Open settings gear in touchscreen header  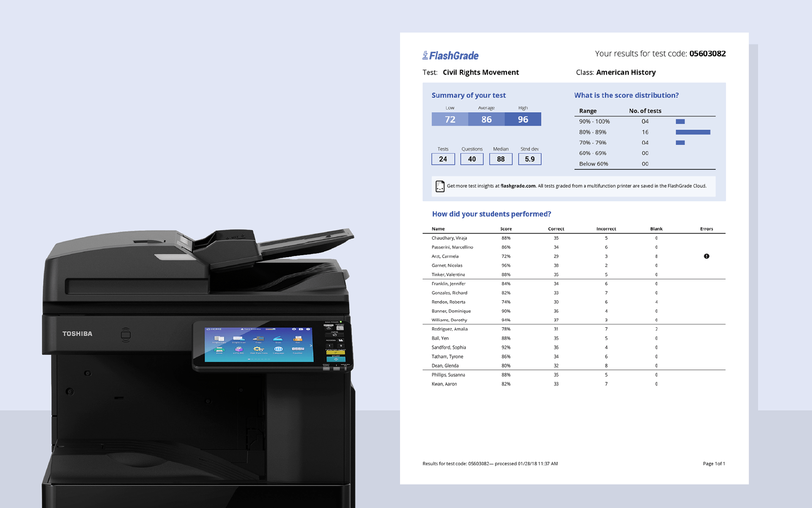(294, 329)
